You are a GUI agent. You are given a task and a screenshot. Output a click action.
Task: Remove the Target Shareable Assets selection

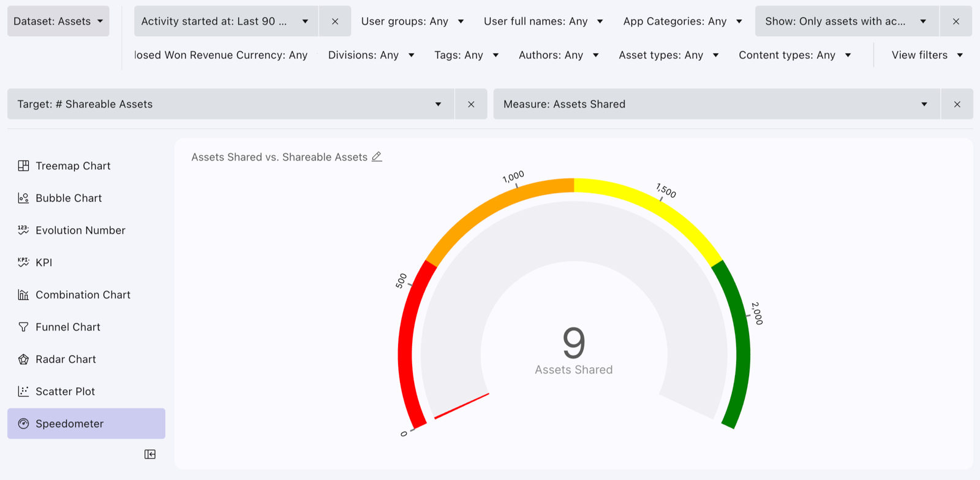pyautogui.click(x=471, y=104)
